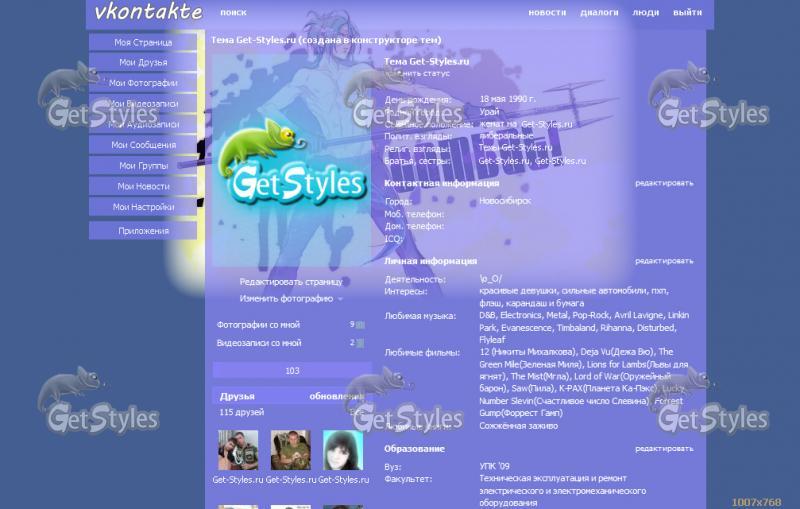The width and height of the screenshot is (800, 509).
Task: Click обновления link in friends header
Action: click(x=337, y=396)
